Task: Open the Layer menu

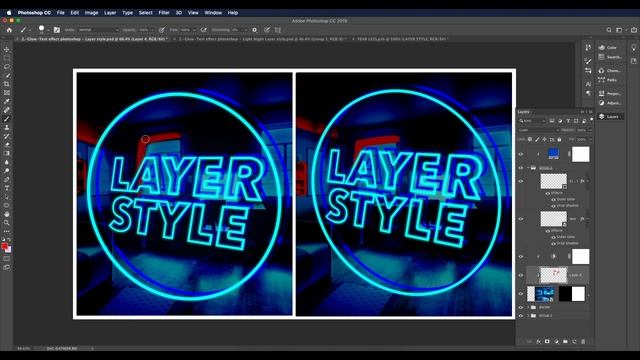Action: click(110, 13)
